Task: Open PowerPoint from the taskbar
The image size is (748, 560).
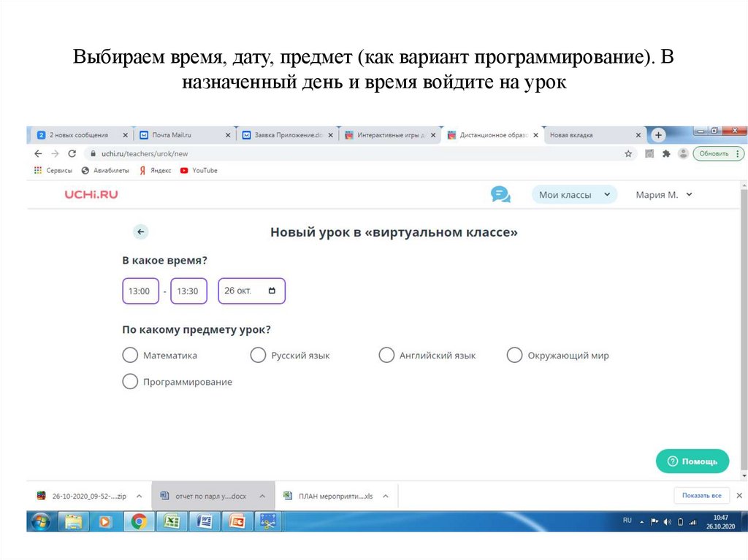Action: click(x=237, y=522)
